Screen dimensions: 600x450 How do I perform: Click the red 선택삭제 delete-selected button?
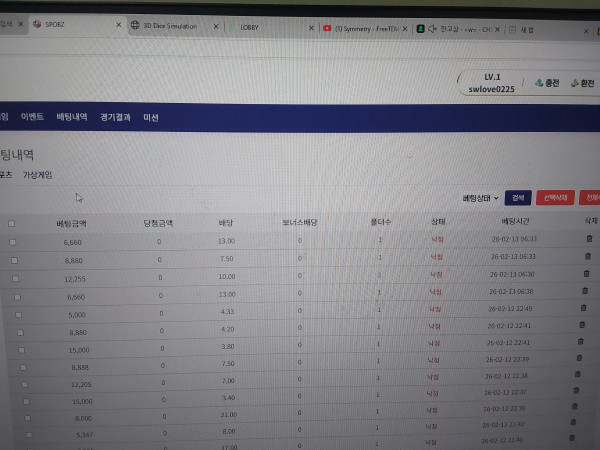tap(555, 198)
